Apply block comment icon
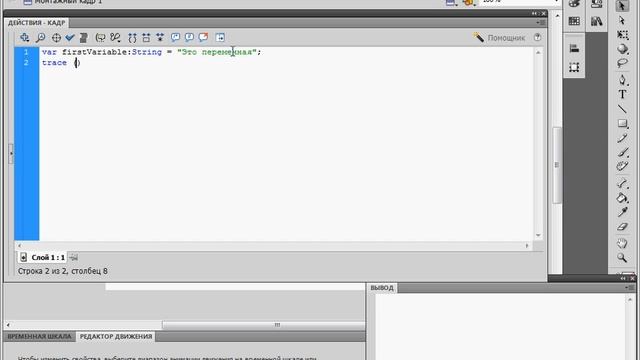640x360 pixels. tap(175, 38)
